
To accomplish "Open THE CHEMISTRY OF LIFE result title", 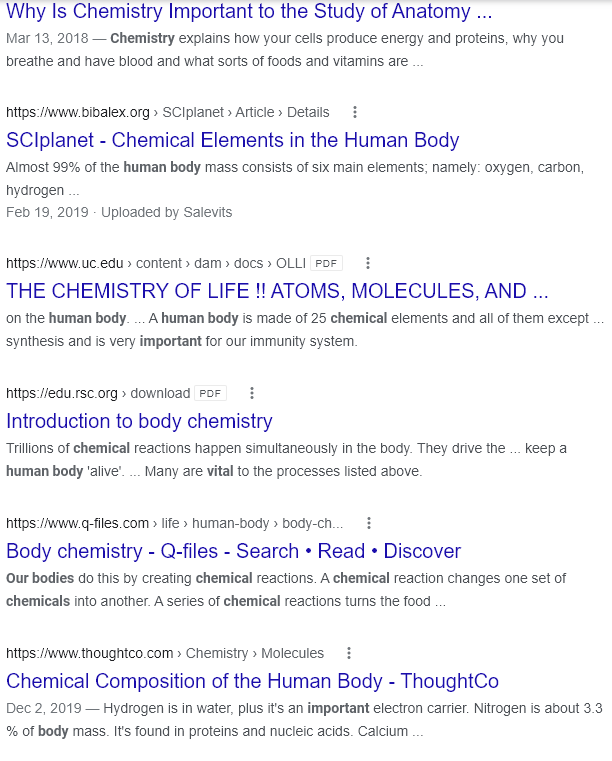I will click(277, 291).
